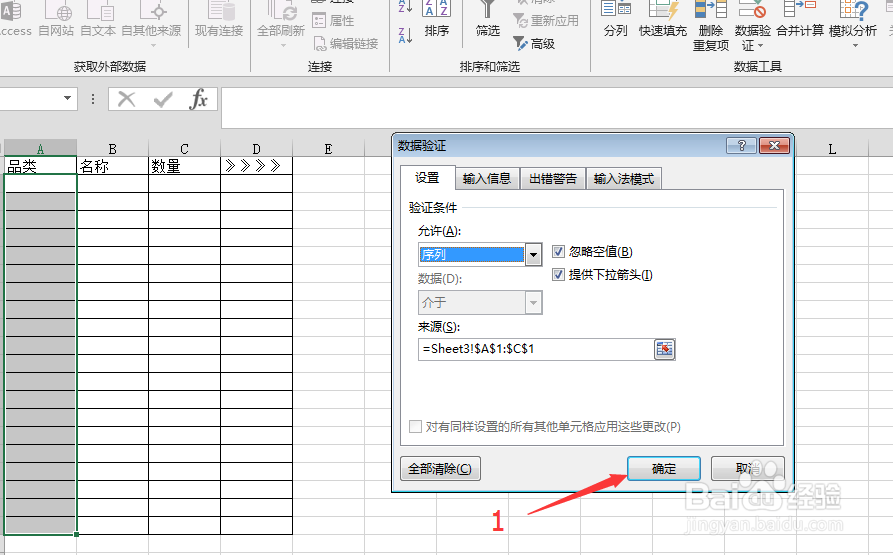Toggle 提供下拉箭头 checkbox
The width and height of the screenshot is (893, 555).
(x=558, y=275)
